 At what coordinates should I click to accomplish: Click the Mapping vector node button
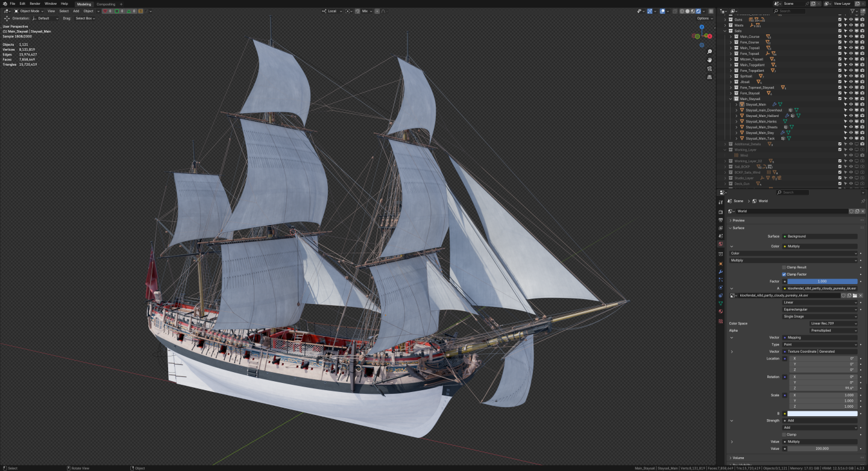(820, 338)
